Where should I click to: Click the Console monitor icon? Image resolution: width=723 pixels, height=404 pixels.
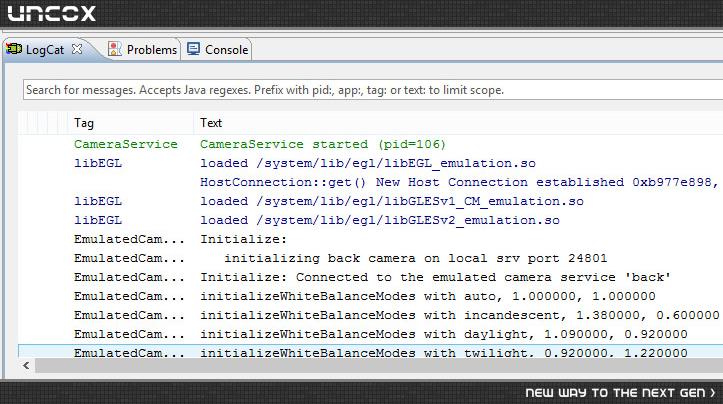(193, 49)
